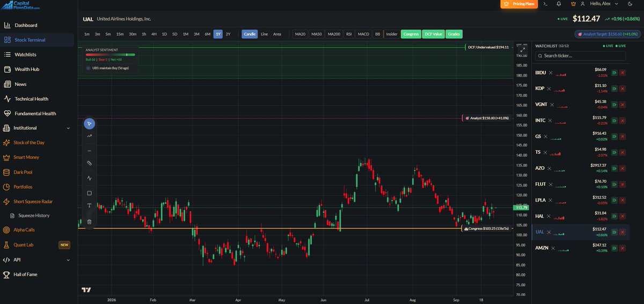Open Short Squeeze Radar from sidebar
This screenshot has width=644, height=304.
37,202
